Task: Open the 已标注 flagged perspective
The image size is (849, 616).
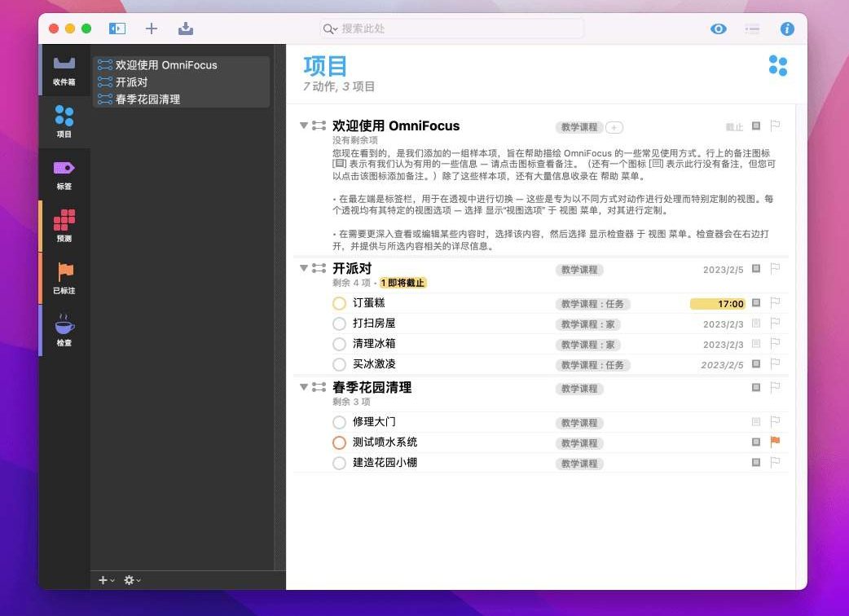Action: (x=64, y=279)
